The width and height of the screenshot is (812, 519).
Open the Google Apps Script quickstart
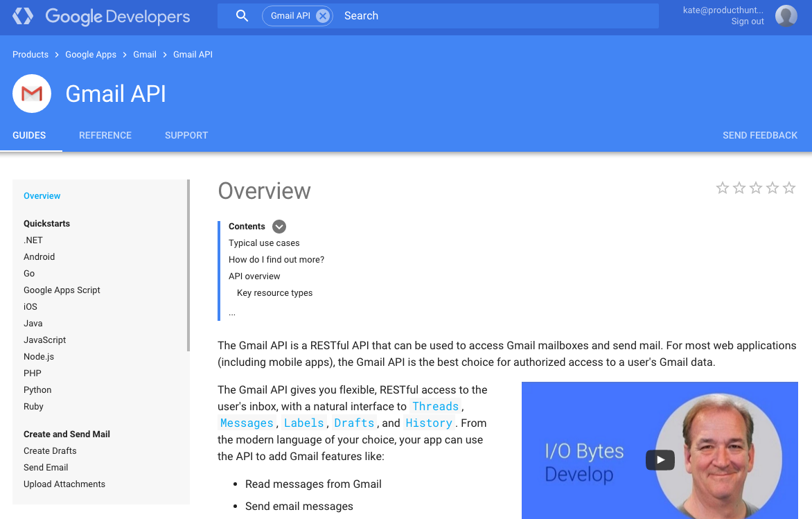[62, 290]
